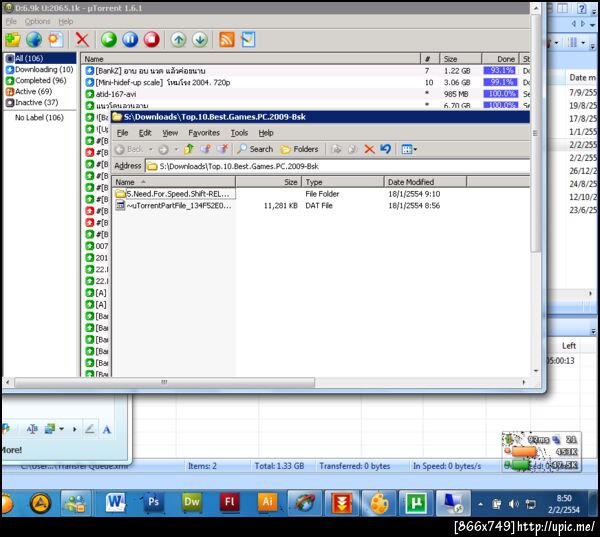Image resolution: width=600 pixels, height=537 pixels.
Task: Click the red X Remove torrent icon
Action: 82,39
